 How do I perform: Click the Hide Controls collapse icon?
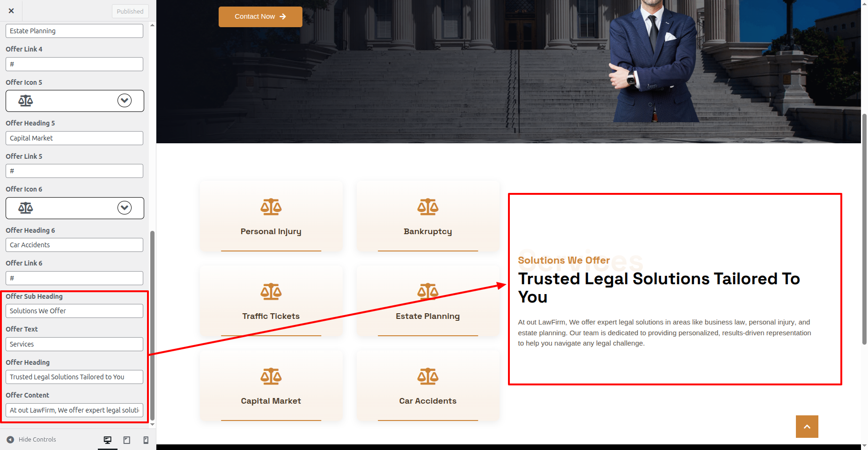click(x=10, y=439)
